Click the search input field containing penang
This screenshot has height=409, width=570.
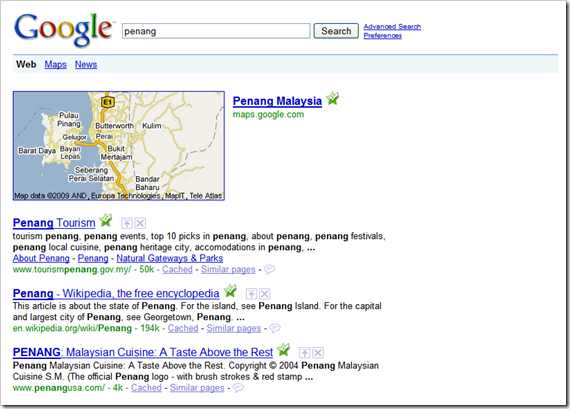click(216, 31)
